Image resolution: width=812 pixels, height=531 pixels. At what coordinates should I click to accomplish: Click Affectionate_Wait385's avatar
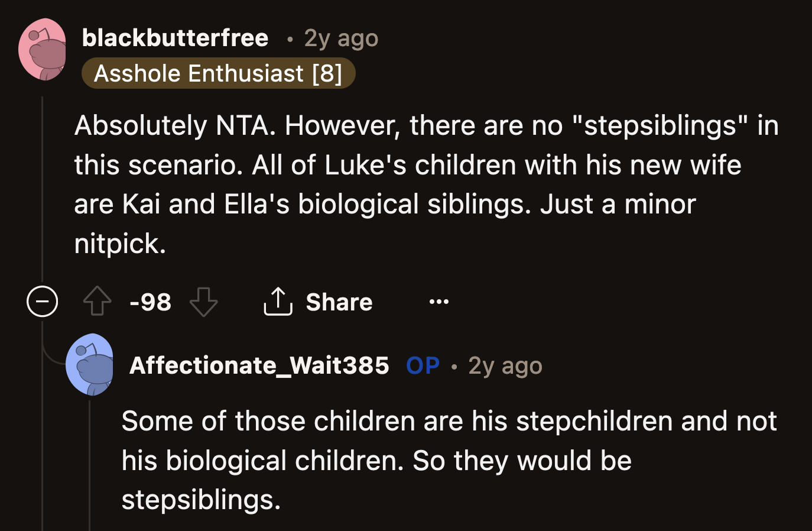pos(90,365)
